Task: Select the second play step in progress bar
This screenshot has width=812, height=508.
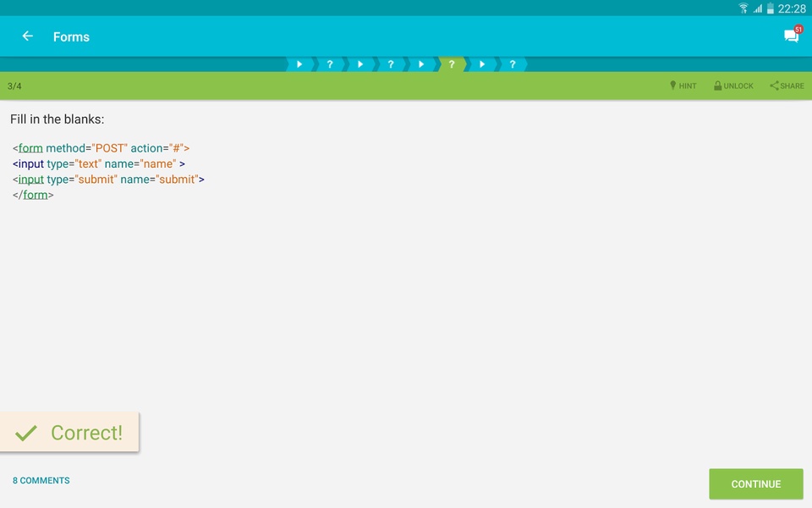Action: [x=360, y=64]
